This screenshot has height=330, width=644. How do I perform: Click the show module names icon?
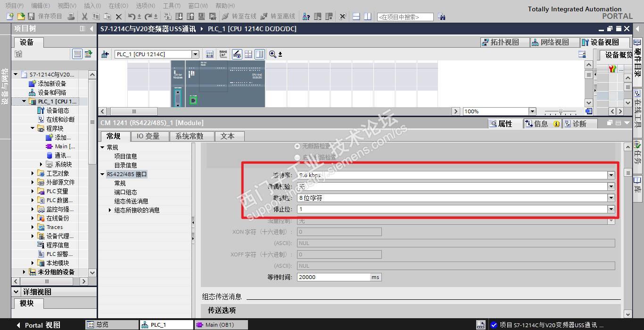click(223, 54)
